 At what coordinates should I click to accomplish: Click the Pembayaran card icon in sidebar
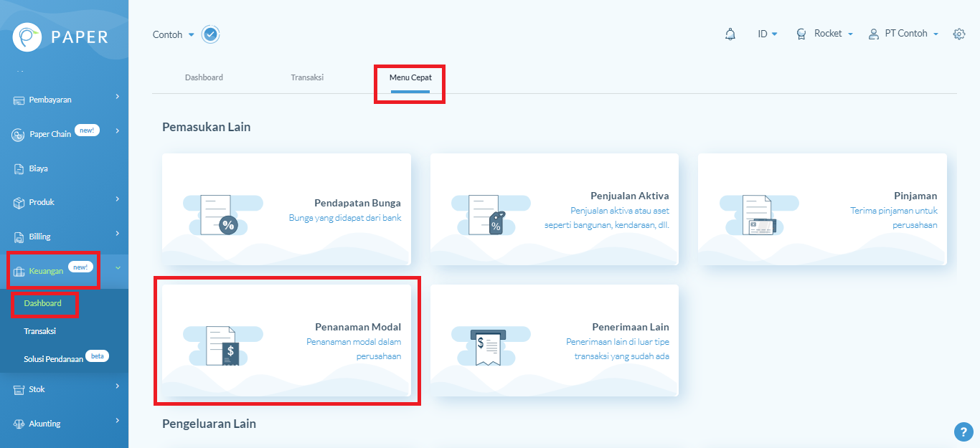[19, 100]
